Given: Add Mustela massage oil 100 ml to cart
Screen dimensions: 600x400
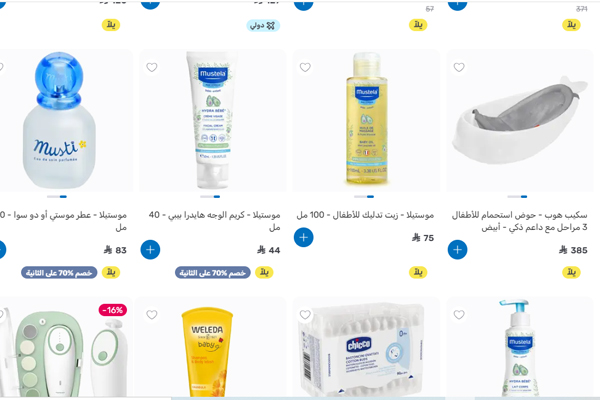Looking at the screenshot, I should coord(303,237).
